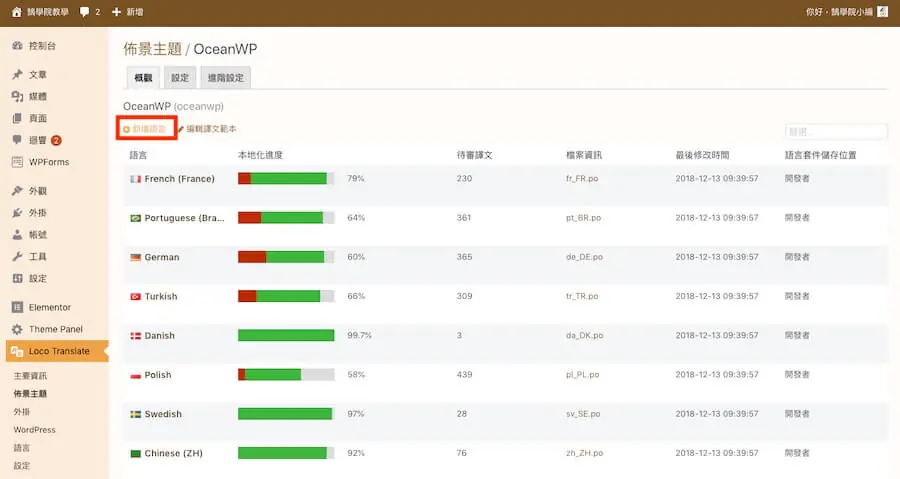
Task: Click 編輯譯文範本 link
Action: [x=211, y=129]
